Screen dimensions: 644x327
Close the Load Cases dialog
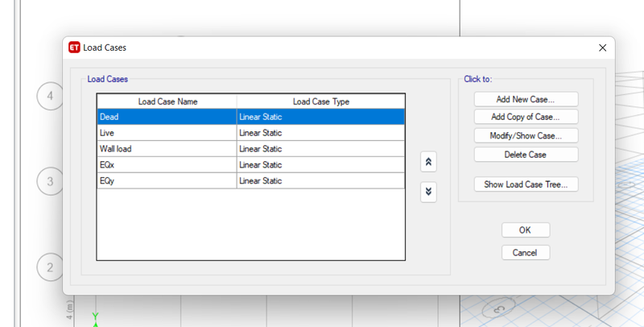click(x=602, y=48)
